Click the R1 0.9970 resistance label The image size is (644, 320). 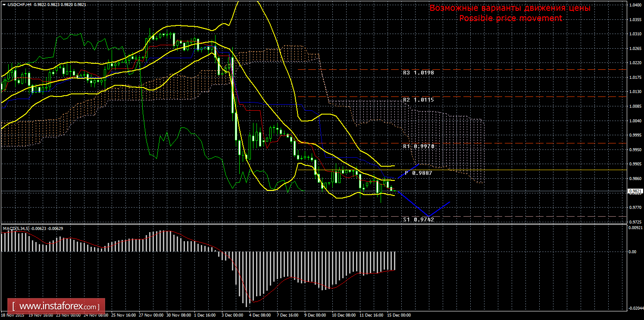click(x=418, y=146)
